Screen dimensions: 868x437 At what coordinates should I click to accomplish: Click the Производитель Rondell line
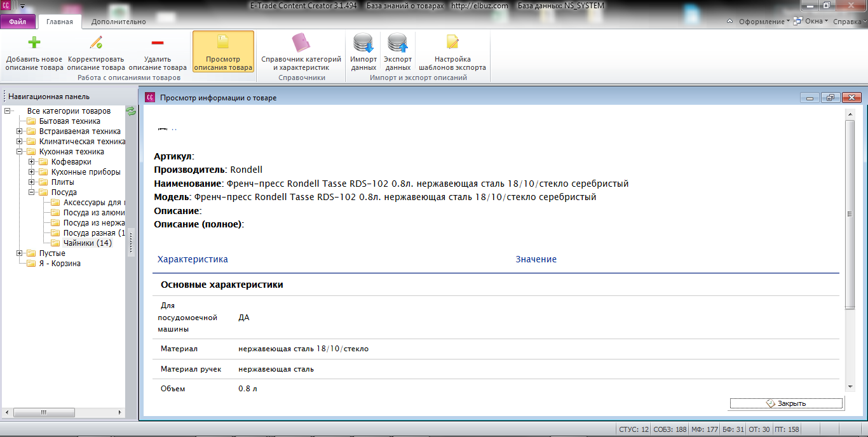pos(208,170)
